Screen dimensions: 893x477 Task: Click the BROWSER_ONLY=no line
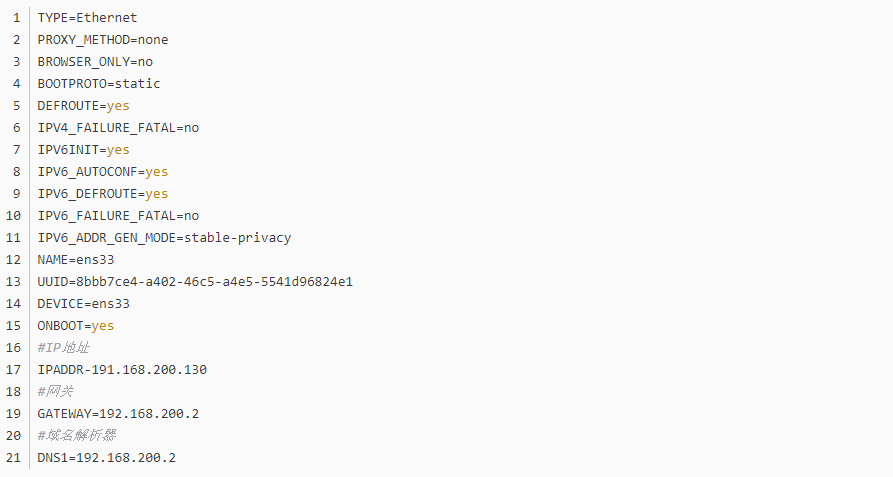pos(95,61)
